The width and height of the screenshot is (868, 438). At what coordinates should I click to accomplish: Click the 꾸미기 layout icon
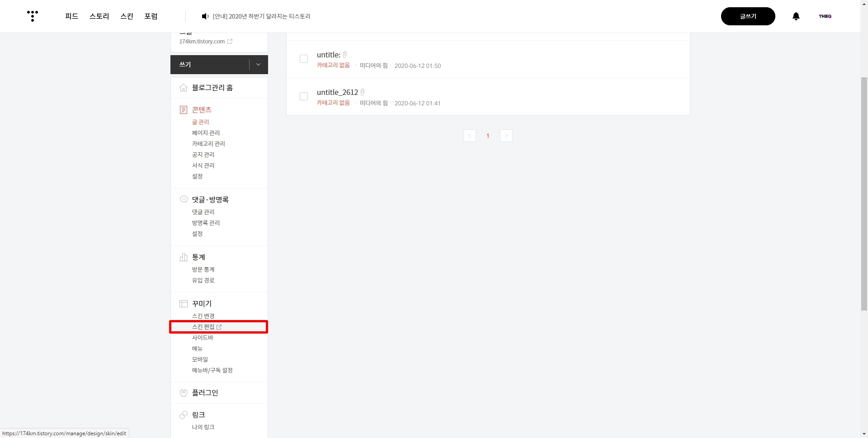[x=184, y=304]
